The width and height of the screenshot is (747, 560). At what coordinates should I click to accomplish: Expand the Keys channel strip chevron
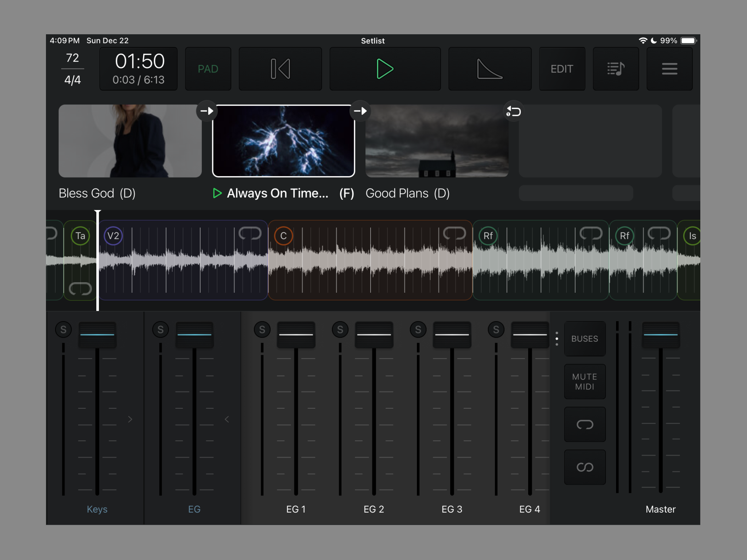coord(130,419)
